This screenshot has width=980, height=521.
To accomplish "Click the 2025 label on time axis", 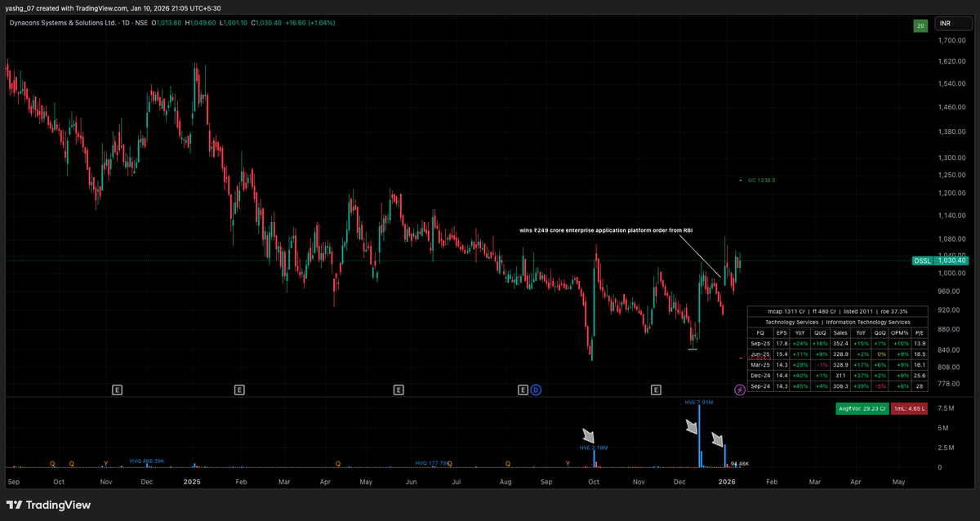I will coord(193,483).
